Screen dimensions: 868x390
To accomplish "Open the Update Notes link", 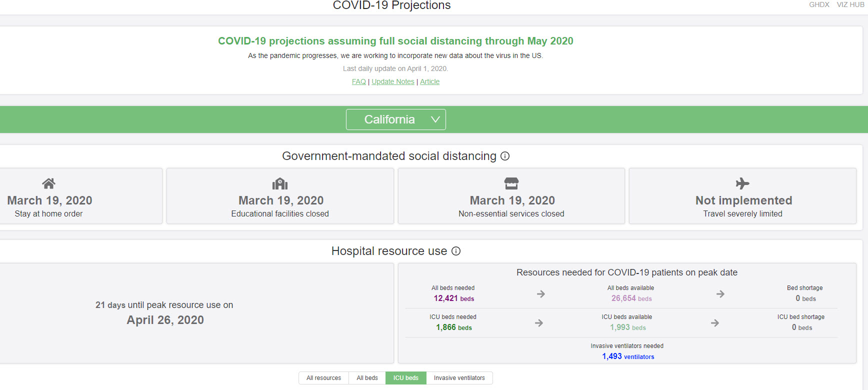I will pos(393,81).
